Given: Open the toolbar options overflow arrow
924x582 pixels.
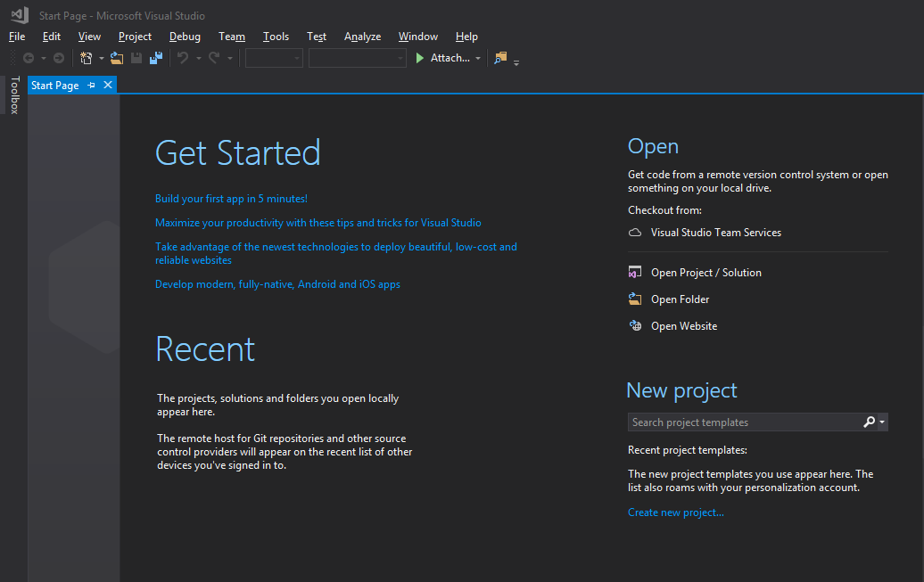Looking at the screenshot, I should (516, 62).
